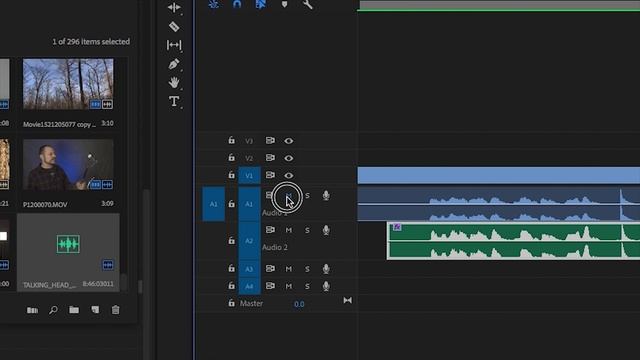The height and width of the screenshot is (360, 640).
Task: Mute the Audio 1 track
Action: point(289,196)
